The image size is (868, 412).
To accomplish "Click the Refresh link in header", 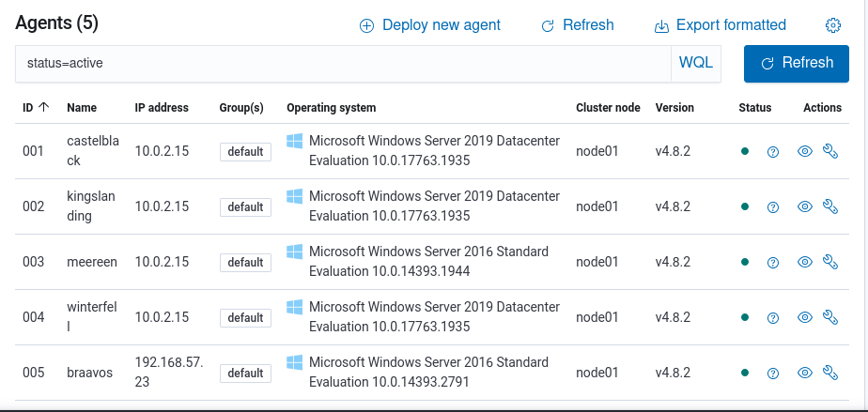I will [578, 25].
